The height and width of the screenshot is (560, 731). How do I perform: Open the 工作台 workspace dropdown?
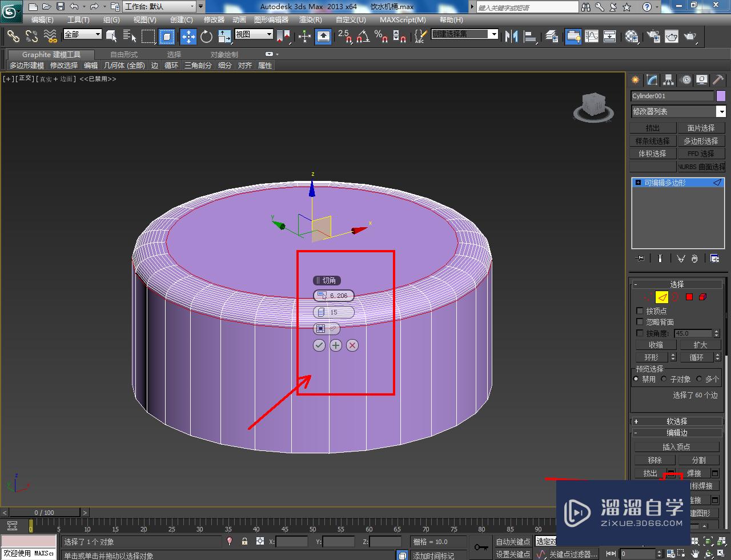(x=159, y=7)
